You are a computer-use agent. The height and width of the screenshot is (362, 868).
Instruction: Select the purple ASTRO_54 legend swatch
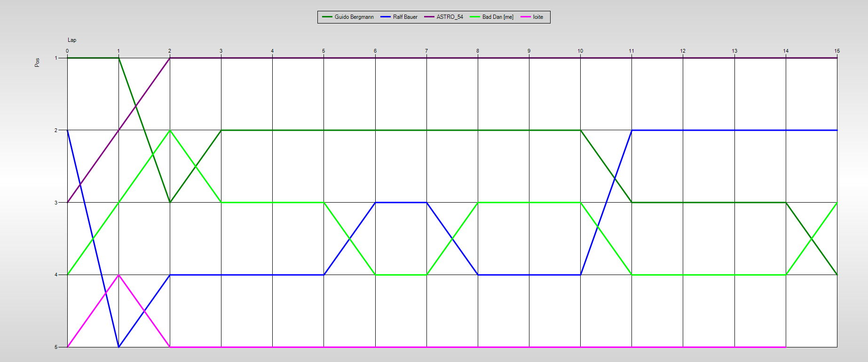click(x=429, y=17)
